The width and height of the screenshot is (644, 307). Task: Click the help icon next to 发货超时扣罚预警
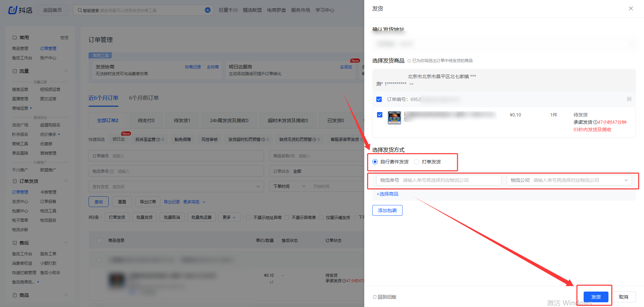263,140
